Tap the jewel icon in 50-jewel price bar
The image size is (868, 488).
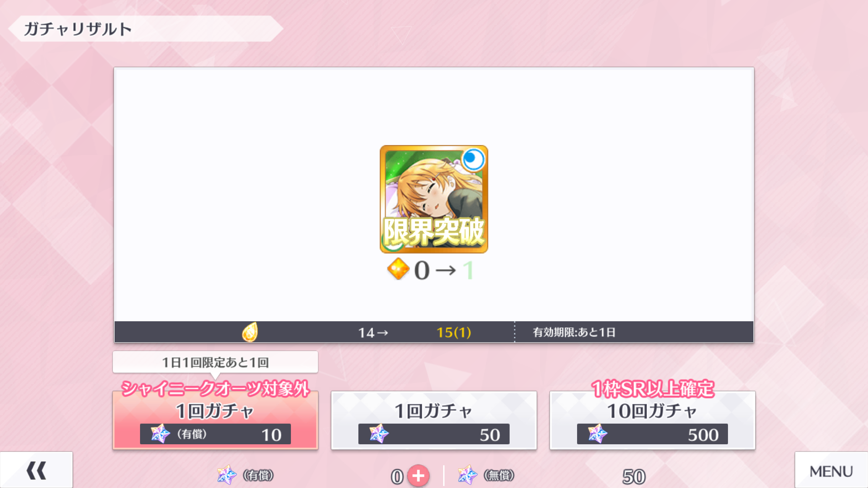379,433
